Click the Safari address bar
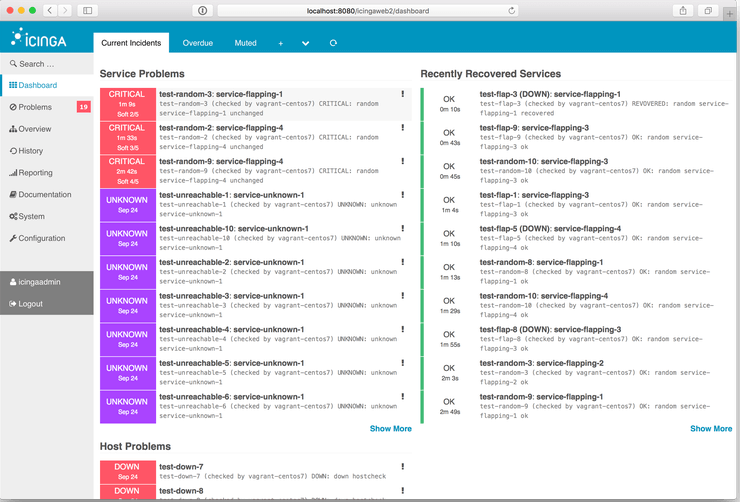 coord(368,10)
